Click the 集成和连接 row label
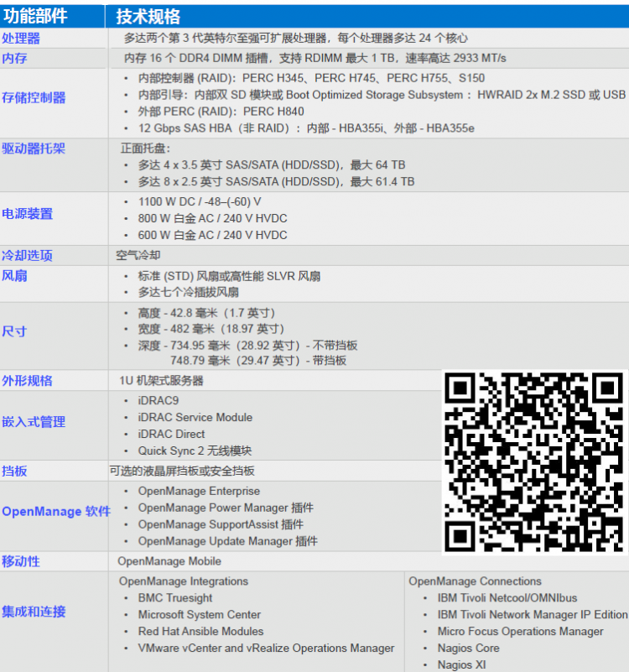Screen dimensions: 629x672 click(34, 612)
